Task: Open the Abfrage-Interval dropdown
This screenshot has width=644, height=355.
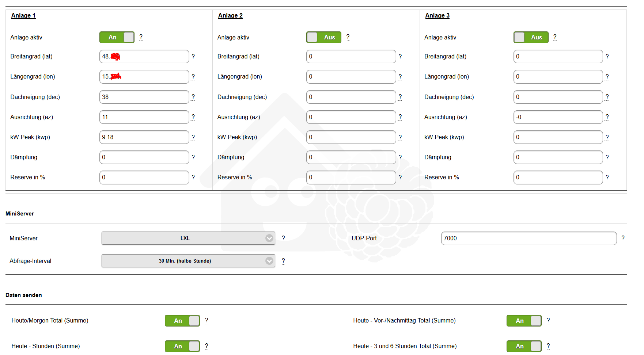Action: tap(188, 261)
